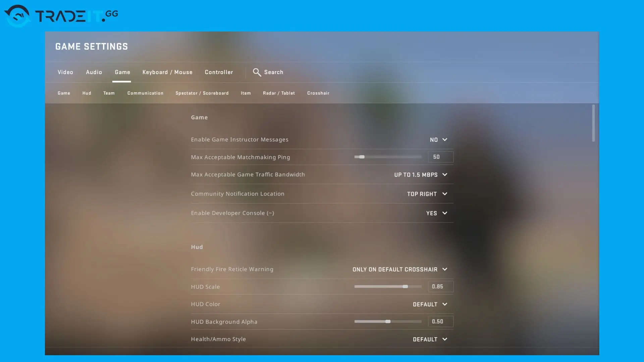This screenshot has height=362, width=644.
Task: Open Enable Developer Console dropdown
Action: pyautogui.click(x=437, y=213)
